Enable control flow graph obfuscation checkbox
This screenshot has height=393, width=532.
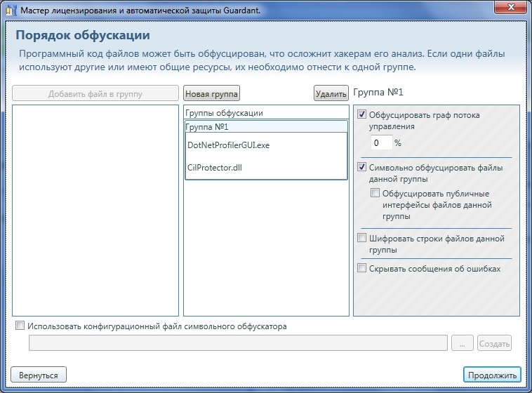(362, 115)
